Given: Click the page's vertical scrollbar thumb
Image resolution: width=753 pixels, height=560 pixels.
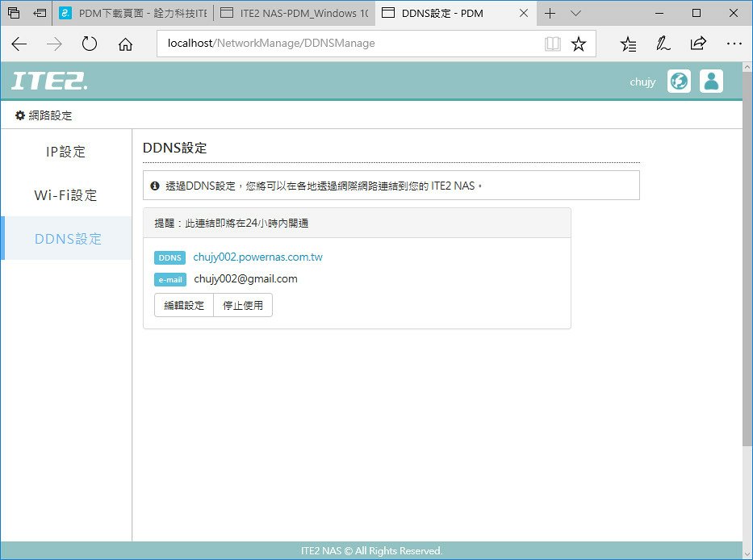Looking at the screenshot, I should (x=747, y=259).
